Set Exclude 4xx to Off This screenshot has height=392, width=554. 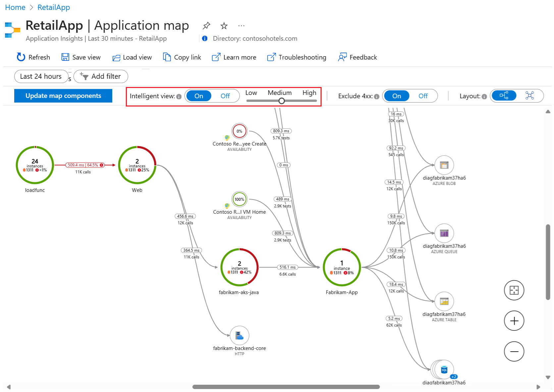423,96
